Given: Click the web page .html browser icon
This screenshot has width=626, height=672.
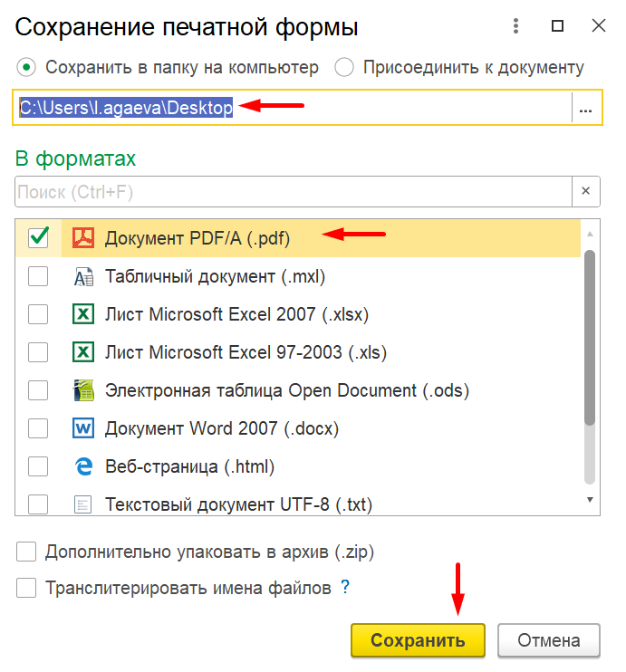Looking at the screenshot, I should click(83, 466).
